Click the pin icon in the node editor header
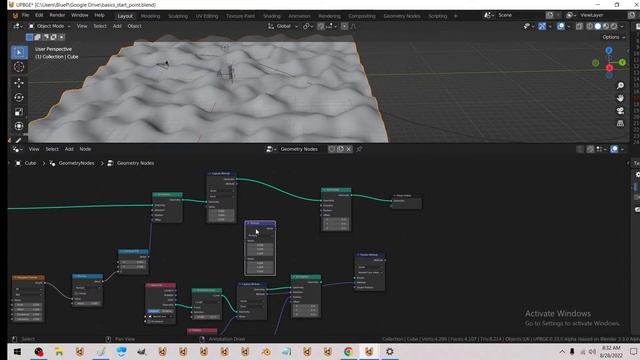 click(359, 149)
